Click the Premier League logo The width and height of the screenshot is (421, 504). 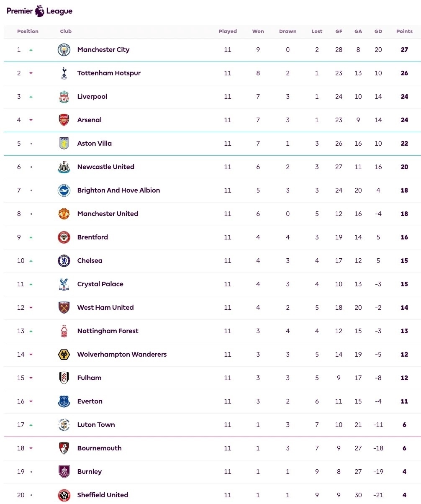click(39, 11)
